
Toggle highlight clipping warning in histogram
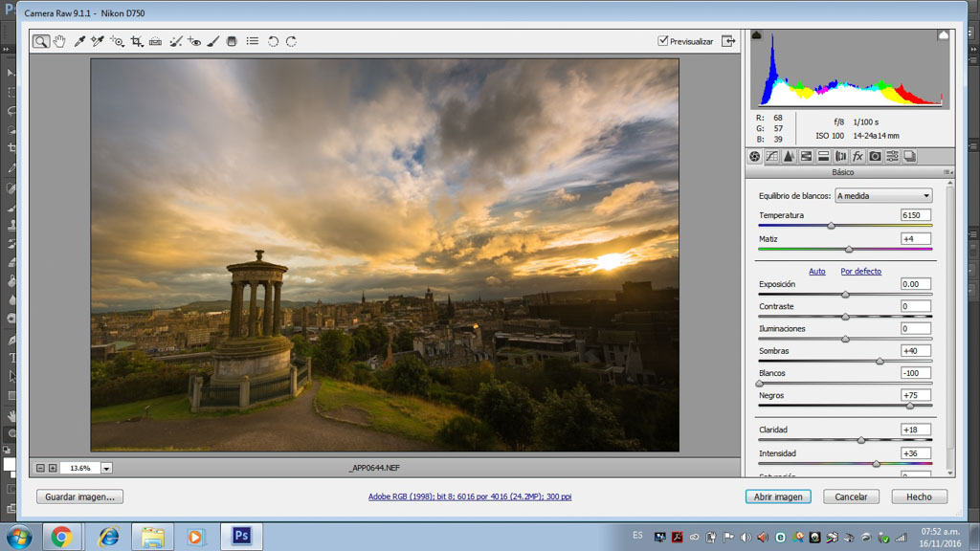943,35
